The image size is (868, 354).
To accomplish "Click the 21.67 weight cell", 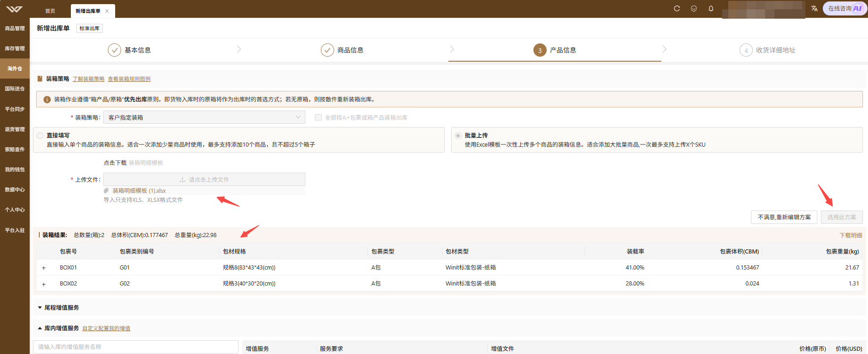I will coord(852,268).
